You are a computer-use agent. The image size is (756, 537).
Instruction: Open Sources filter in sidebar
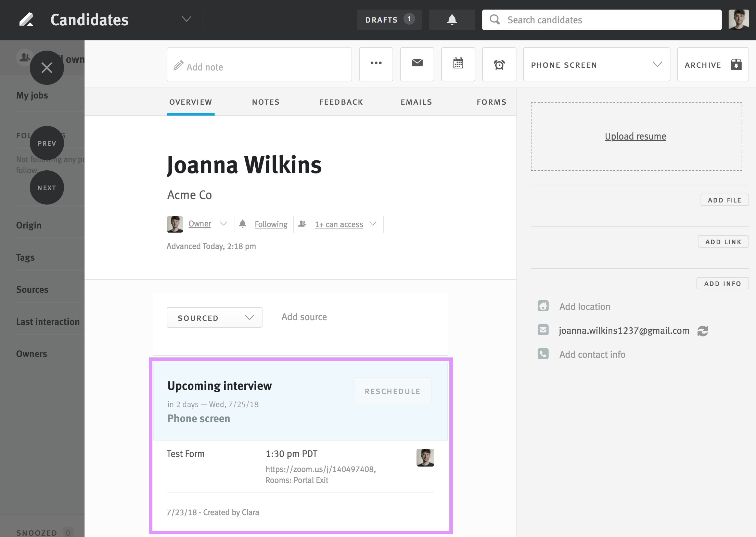click(x=32, y=289)
